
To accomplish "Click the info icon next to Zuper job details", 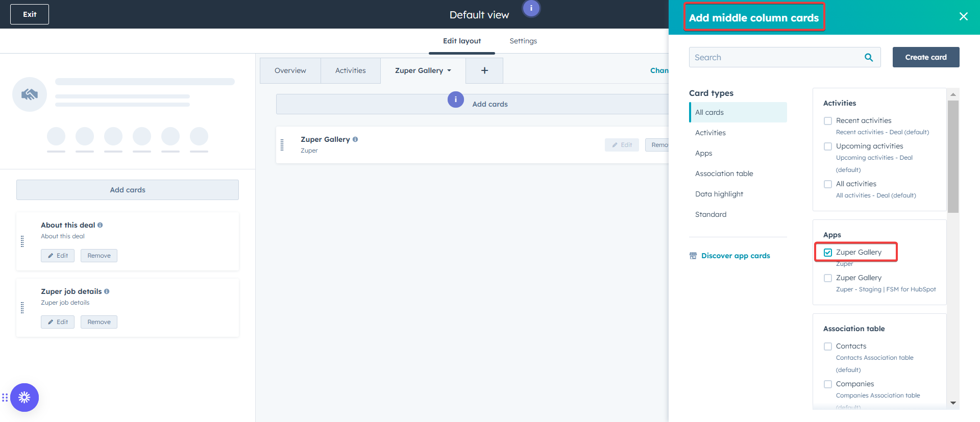I will click(x=107, y=291).
